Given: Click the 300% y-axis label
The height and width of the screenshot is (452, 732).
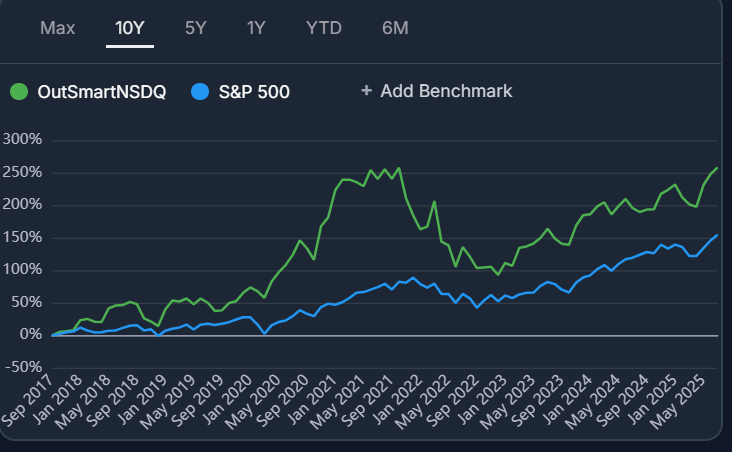Looking at the screenshot, I should tap(22, 139).
